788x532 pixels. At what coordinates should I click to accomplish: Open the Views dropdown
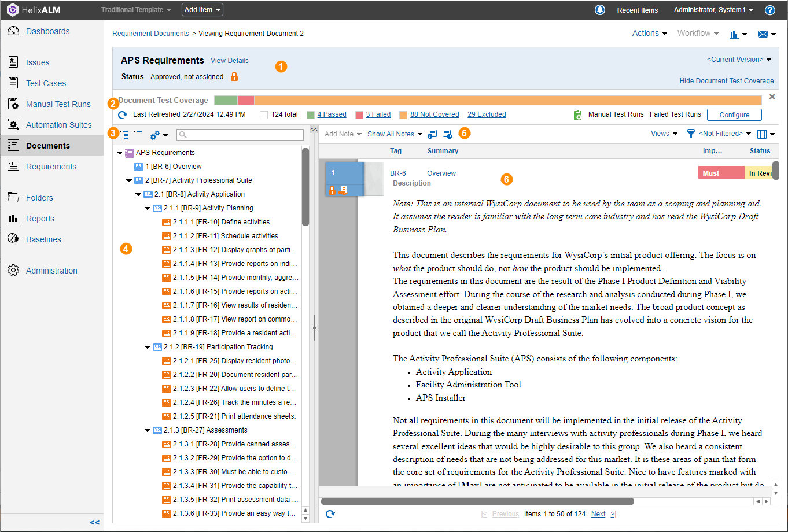(664, 134)
